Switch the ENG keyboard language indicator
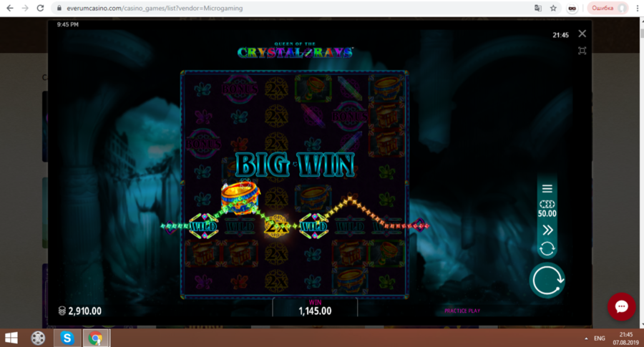 pyautogui.click(x=599, y=338)
